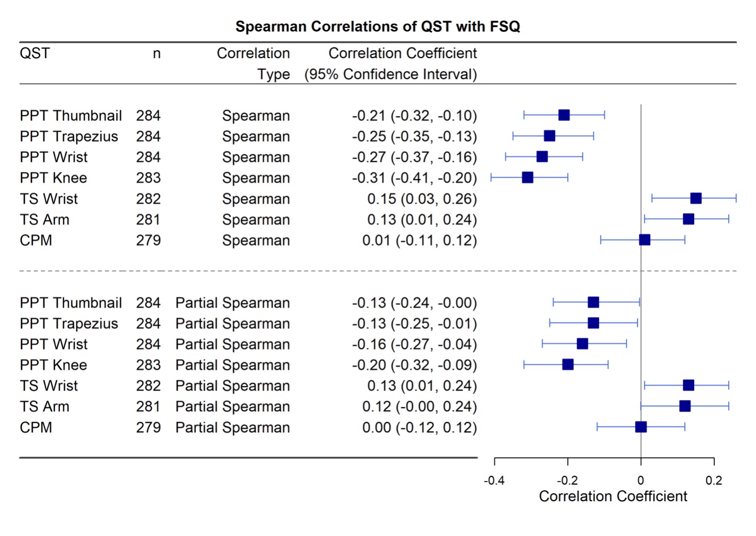Click the "0.2" axis tick label
The image size is (756, 536).
714,480
